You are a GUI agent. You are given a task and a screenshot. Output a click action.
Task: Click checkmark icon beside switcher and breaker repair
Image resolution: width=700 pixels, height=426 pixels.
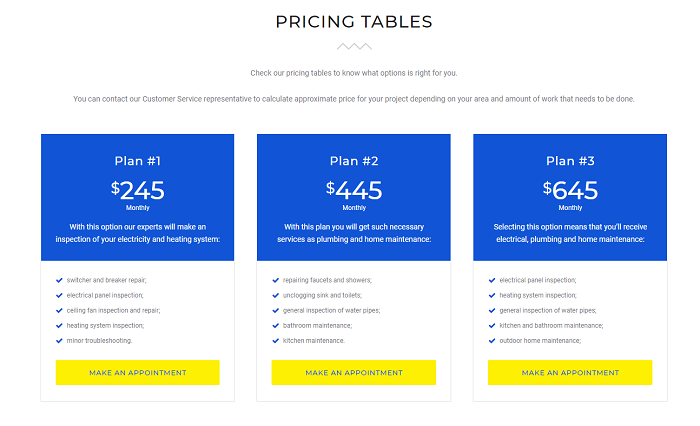point(59,280)
